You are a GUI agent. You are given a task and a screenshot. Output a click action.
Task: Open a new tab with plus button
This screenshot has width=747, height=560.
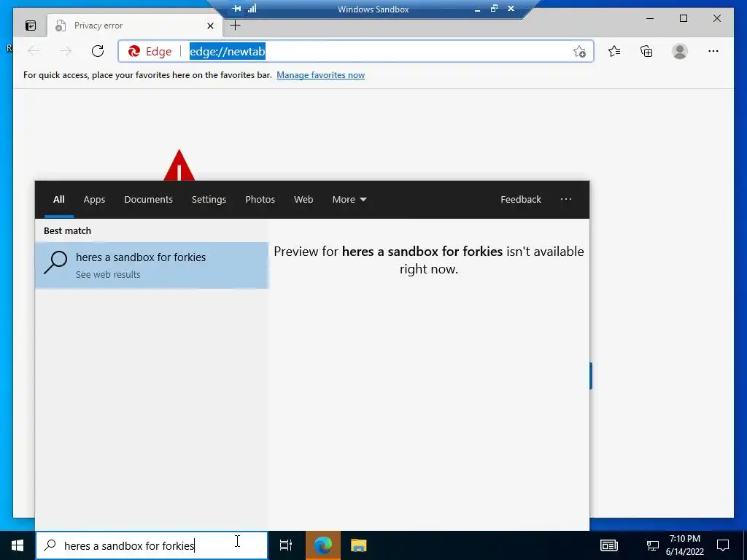236,26
